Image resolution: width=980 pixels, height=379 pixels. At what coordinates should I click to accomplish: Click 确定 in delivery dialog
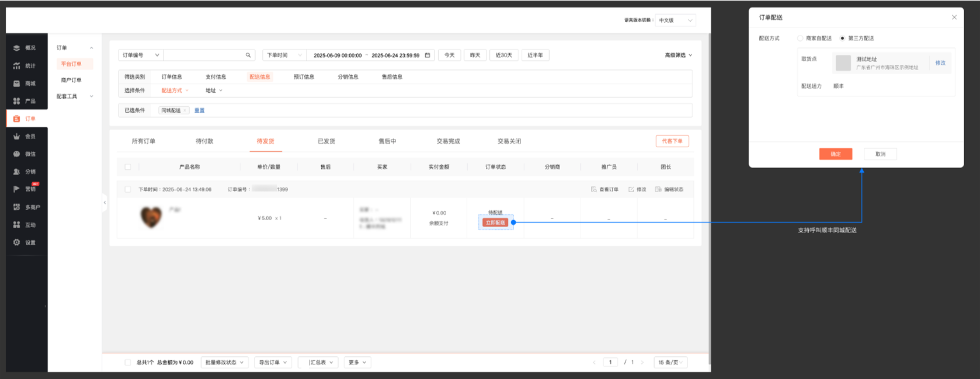836,154
